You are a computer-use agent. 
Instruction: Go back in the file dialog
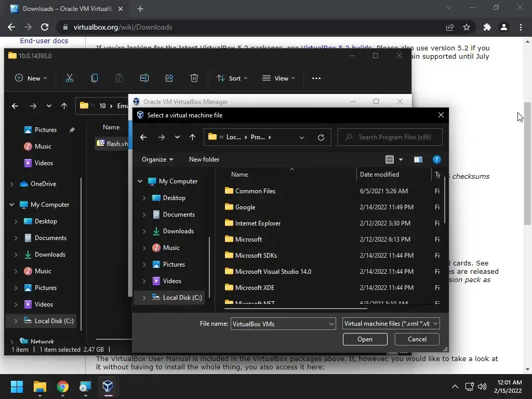click(x=143, y=137)
